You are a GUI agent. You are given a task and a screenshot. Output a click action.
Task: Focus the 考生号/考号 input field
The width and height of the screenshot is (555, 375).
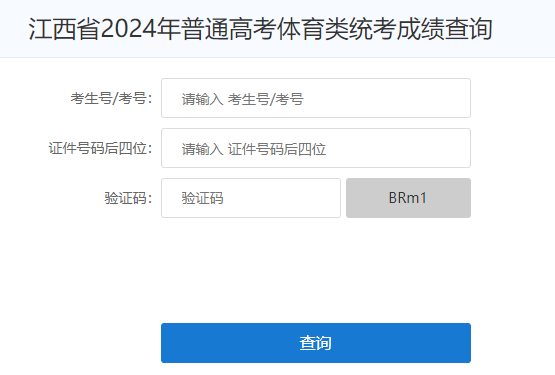point(316,98)
